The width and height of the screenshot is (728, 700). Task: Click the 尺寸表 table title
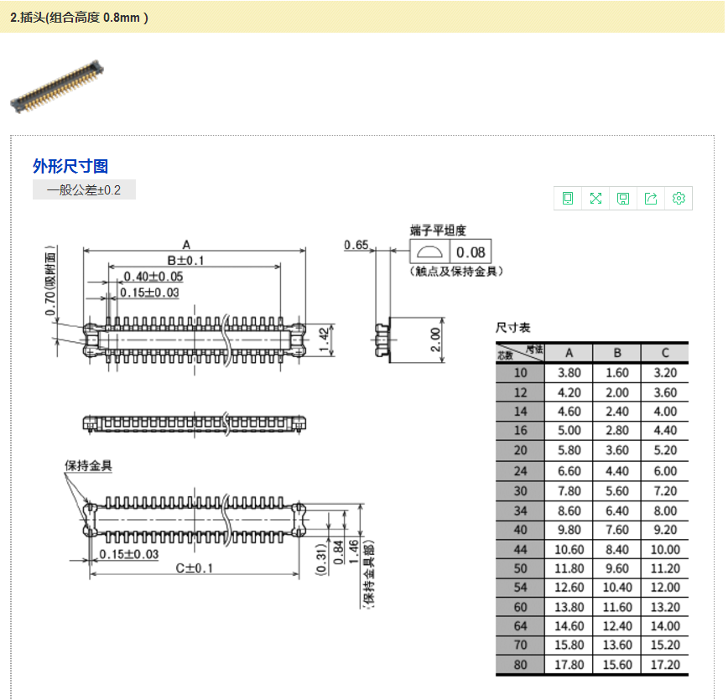513,328
